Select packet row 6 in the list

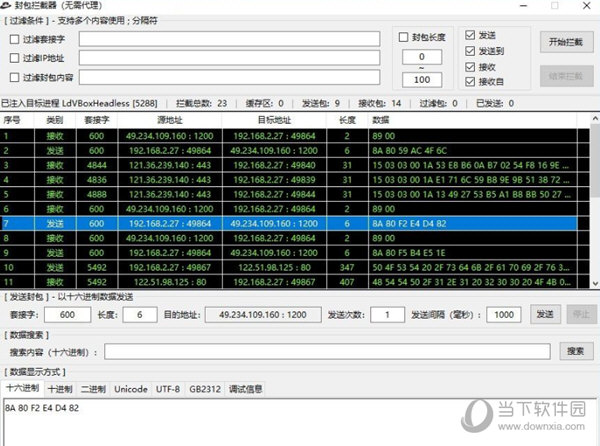tap(289, 209)
